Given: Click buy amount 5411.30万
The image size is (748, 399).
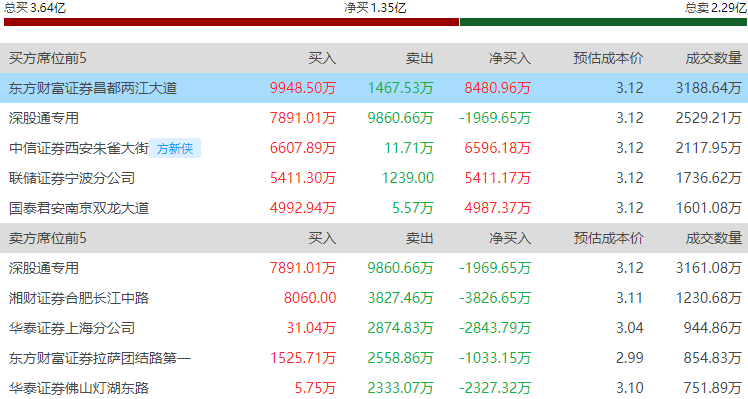Looking at the screenshot, I should click(x=303, y=178).
